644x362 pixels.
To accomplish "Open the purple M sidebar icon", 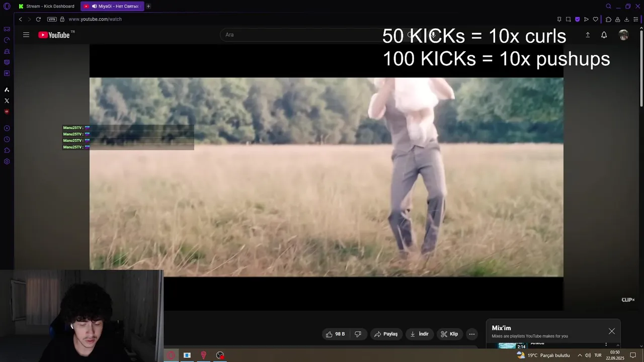I will click(x=7, y=73).
